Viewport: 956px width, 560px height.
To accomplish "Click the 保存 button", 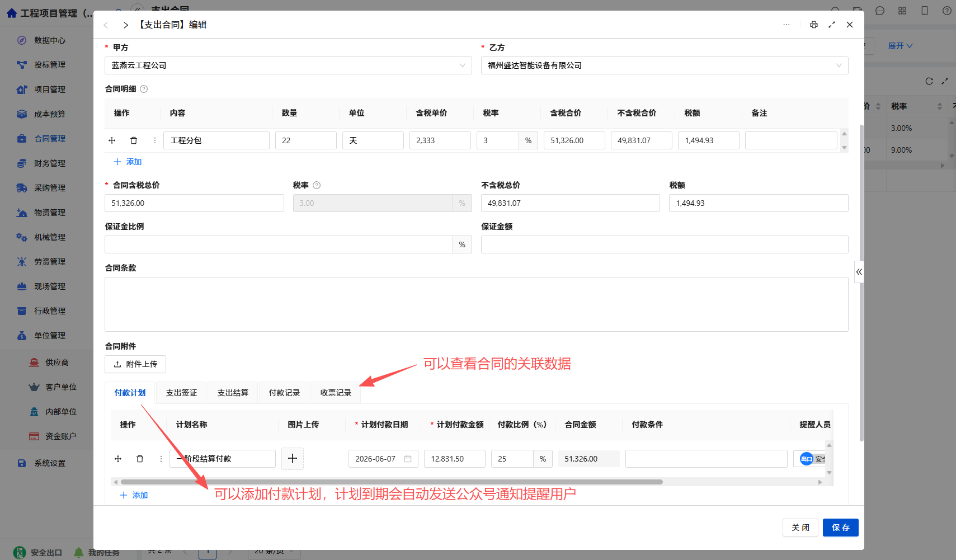I will (x=841, y=528).
